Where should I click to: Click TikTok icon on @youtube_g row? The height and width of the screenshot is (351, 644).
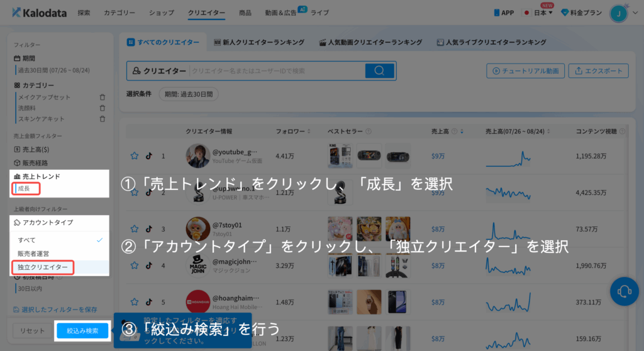[x=148, y=156]
